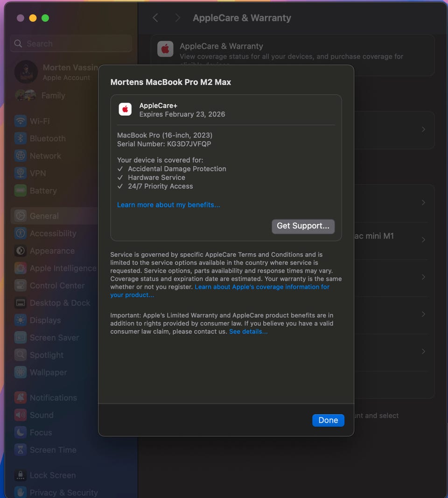This screenshot has height=498, width=448.
Task: Open Desktop & Dock icon
Action: 21,303
